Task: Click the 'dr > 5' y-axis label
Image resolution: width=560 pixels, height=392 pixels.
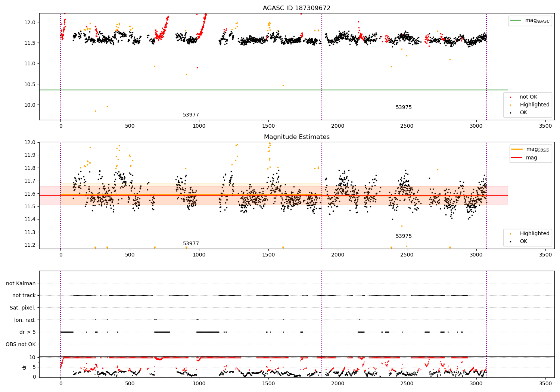Action: click(28, 332)
